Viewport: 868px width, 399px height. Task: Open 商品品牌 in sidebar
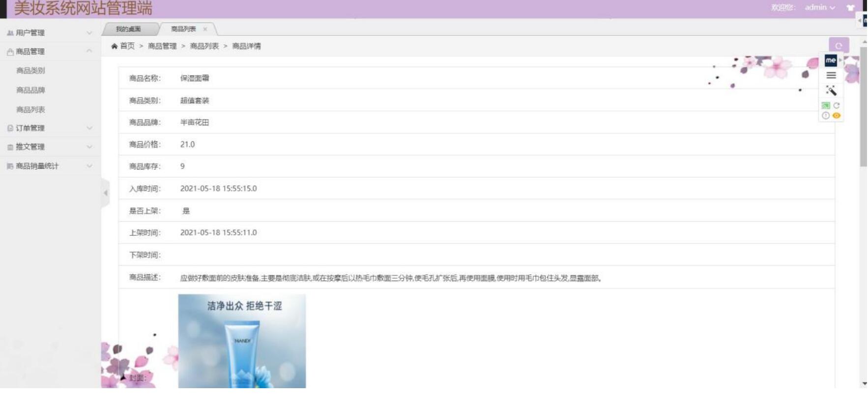pos(30,90)
